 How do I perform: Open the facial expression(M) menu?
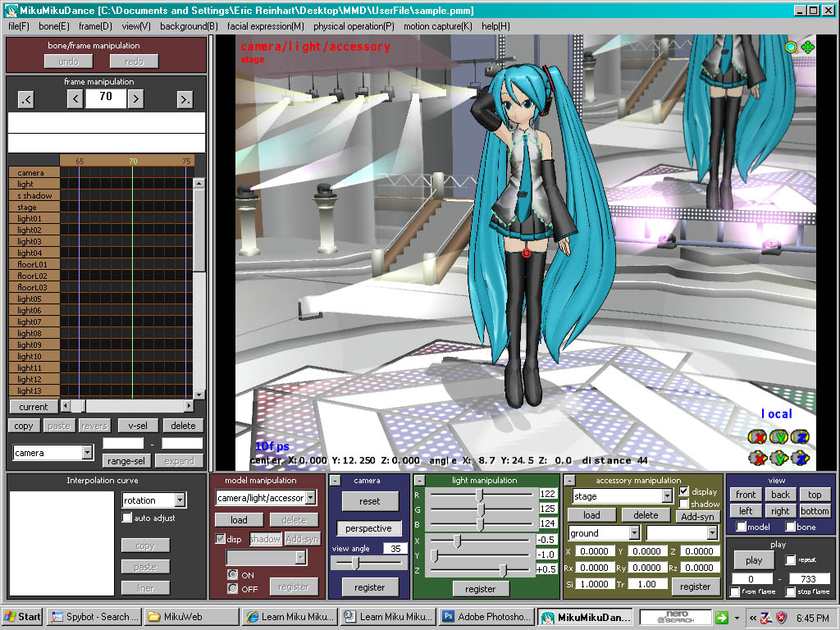pyautogui.click(x=266, y=26)
